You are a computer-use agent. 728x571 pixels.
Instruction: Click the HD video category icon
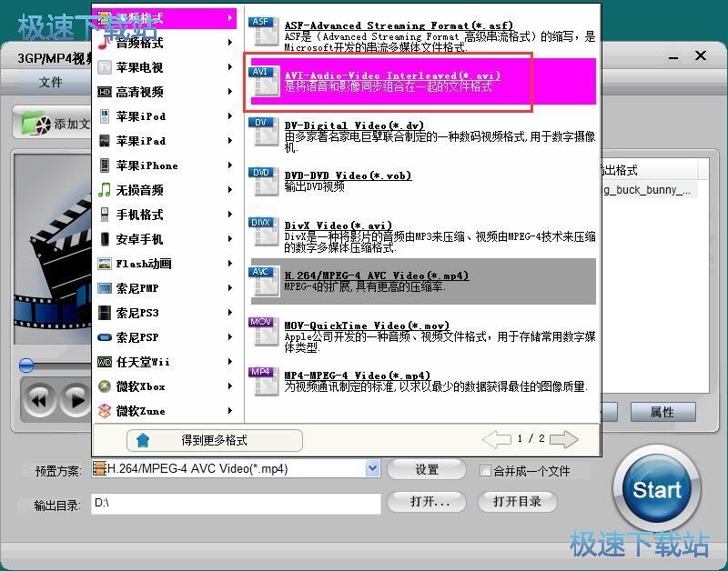point(105,92)
